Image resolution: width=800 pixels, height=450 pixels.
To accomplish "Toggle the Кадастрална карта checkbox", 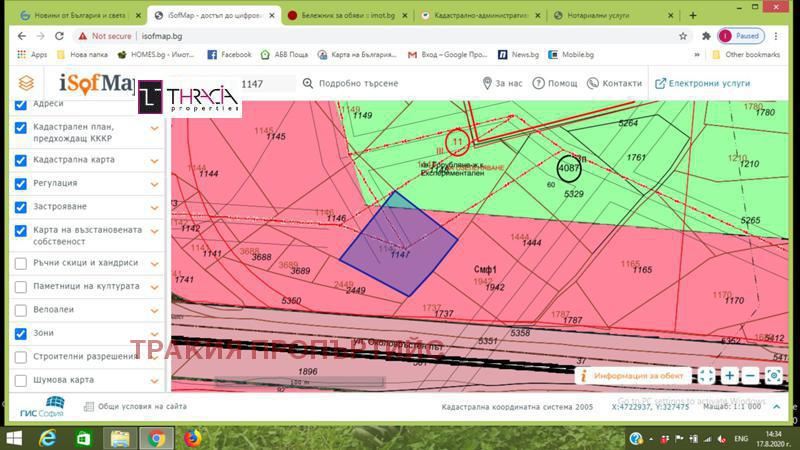I will point(20,160).
